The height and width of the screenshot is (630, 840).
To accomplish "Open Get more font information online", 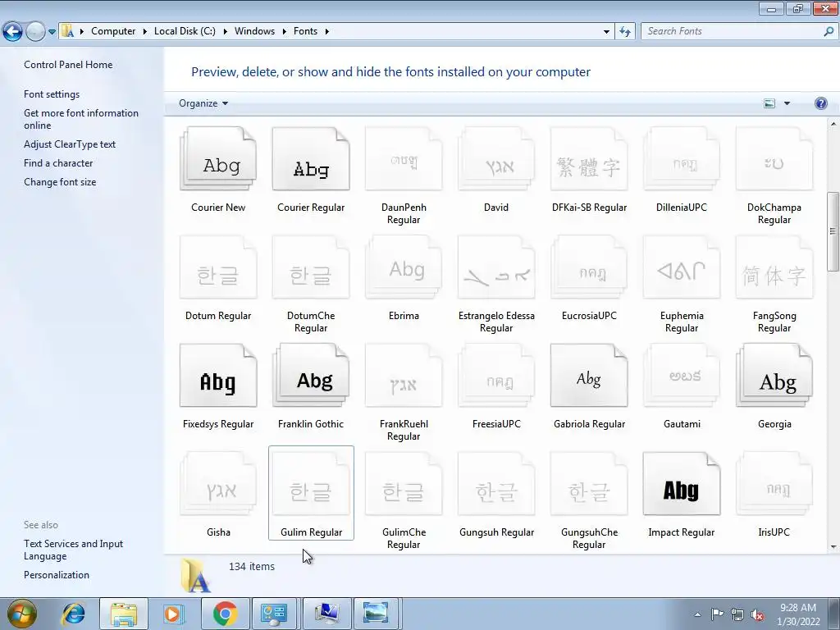I will tap(81, 119).
